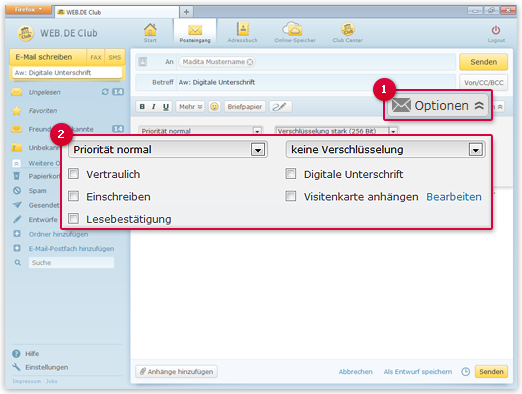Toggle italic formatting
522x394 pixels.
pos(154,107)
